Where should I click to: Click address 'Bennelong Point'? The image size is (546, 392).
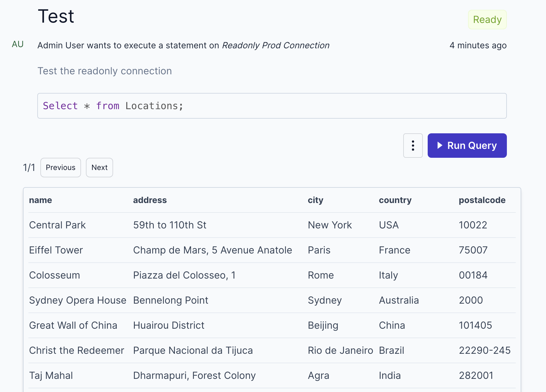click(x=171, y=300)
